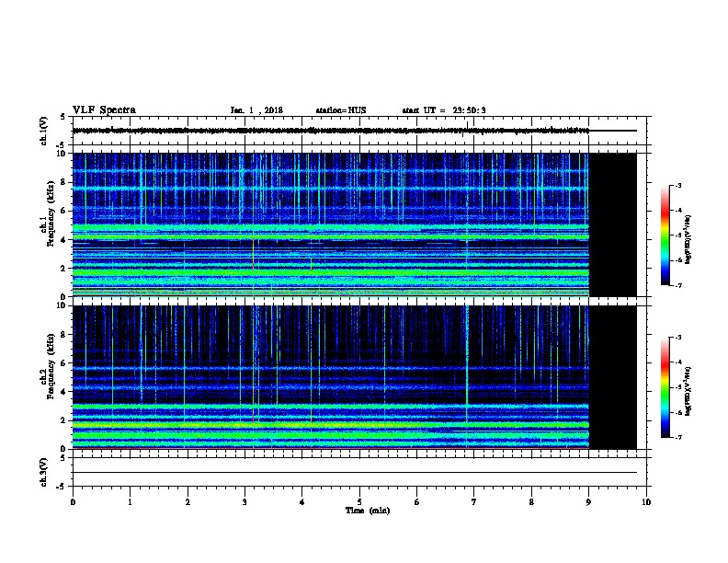728x563 pixels.
Task: Click the ch.1 Frequency (kHz) axis label
Action: 48,213
